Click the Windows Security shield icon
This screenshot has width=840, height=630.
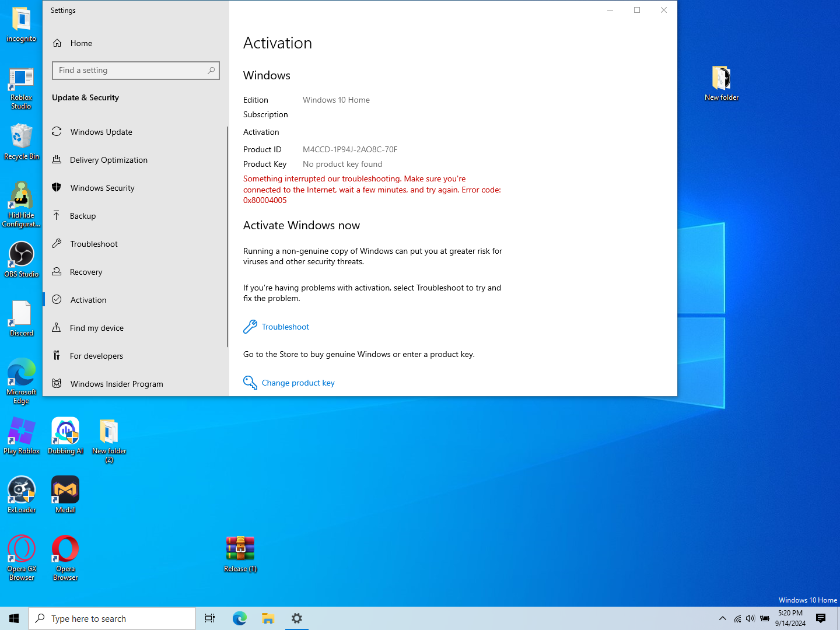[x=57, y=187]
